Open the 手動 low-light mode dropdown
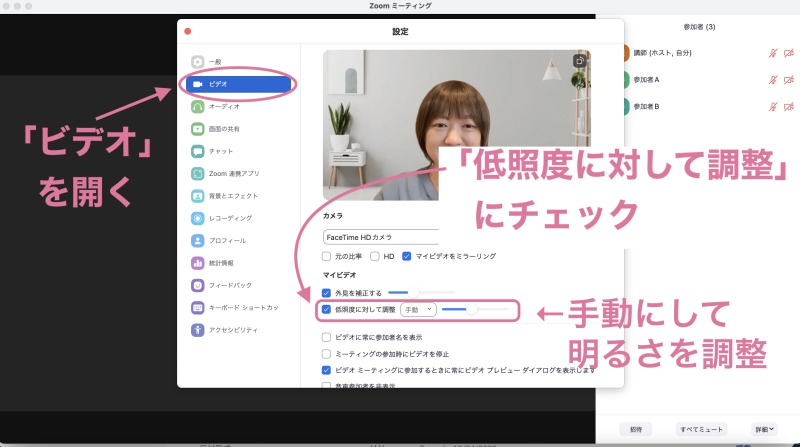The width and height of the screenshot is (800, 447). coord(418,309)
